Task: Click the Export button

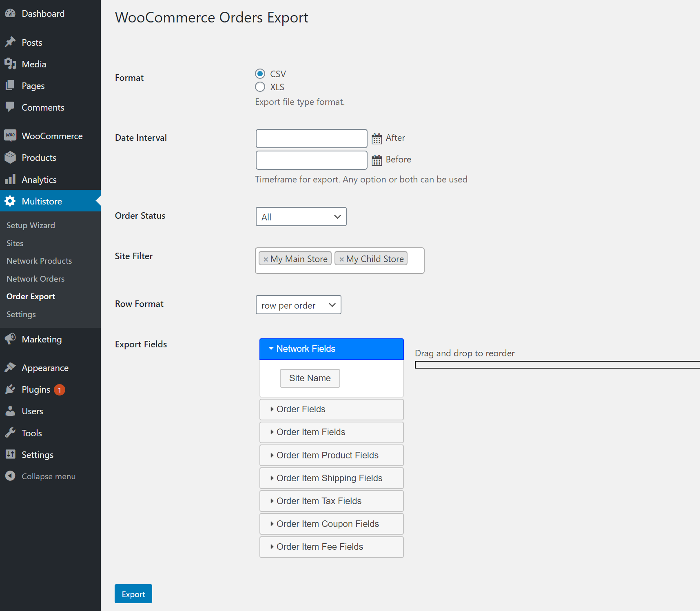Action: [x=133, y=593]
